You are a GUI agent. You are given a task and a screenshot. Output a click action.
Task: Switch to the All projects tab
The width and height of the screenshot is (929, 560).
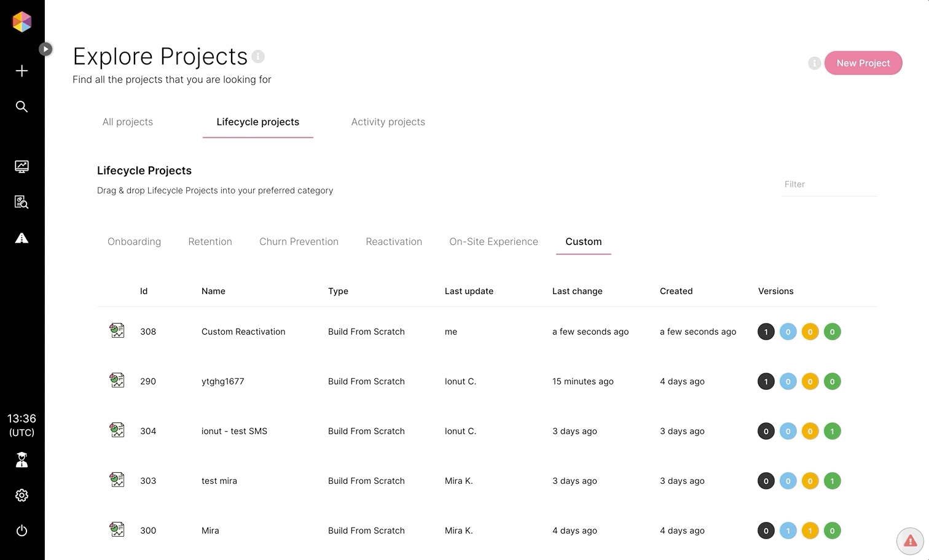click(128, 122)
